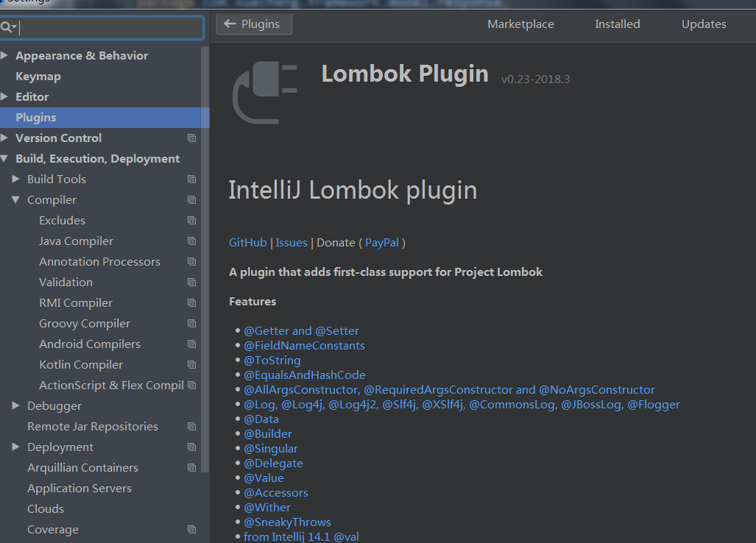Click project-level icon beside ActionScript & Flex
Viewport: 756px width, 543px height.
192,386
